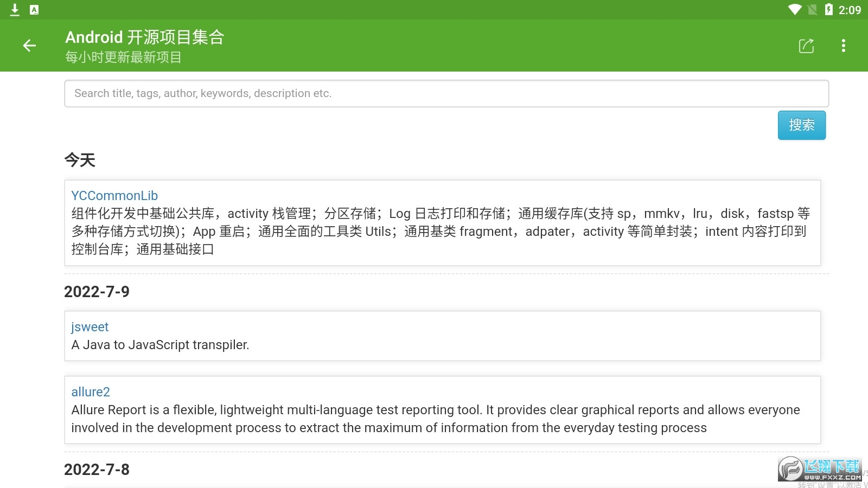The width and height of the screenshot is (868, 488).
Task: Select the 'A Java to JavaScript transpiler.' description
Action: pyautogui.click(x=160, y=345)
